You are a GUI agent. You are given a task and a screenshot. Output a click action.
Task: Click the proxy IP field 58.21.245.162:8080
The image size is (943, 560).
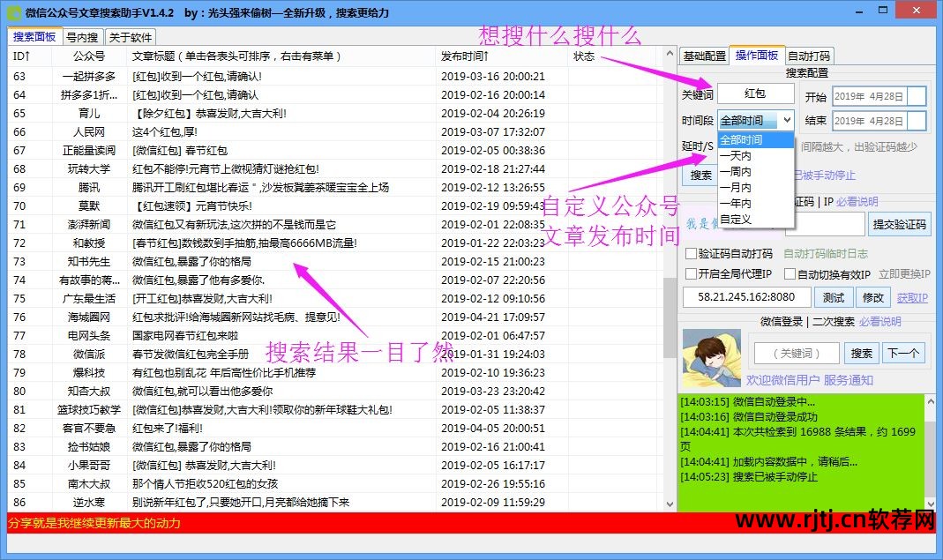click(745, 297)
